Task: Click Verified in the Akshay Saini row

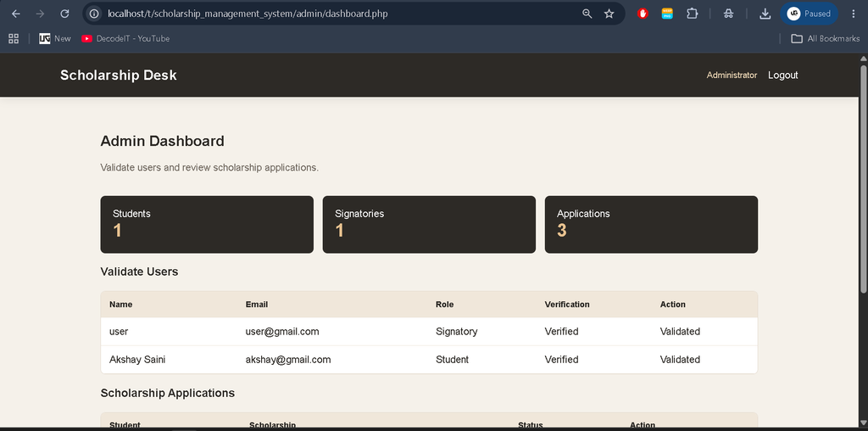Action: pyautogui.click(x=561, y=360)
